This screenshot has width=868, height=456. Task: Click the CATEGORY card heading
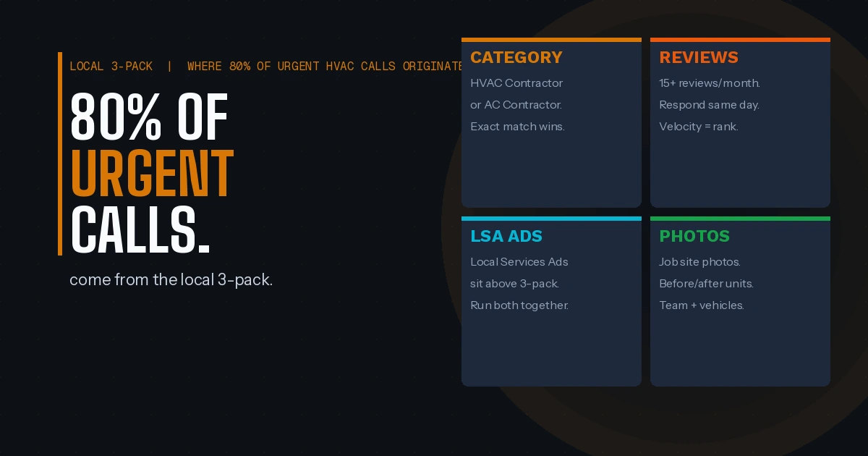tap(516, 58)
